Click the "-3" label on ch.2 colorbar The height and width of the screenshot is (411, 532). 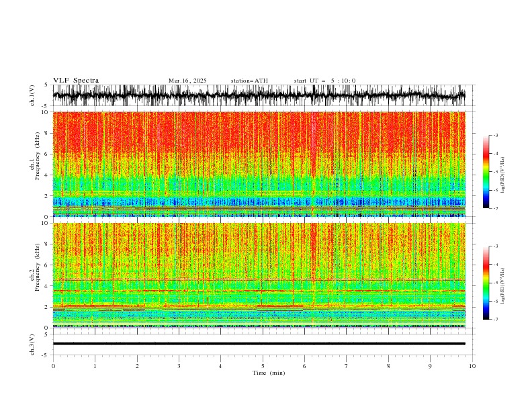[496, 246]
